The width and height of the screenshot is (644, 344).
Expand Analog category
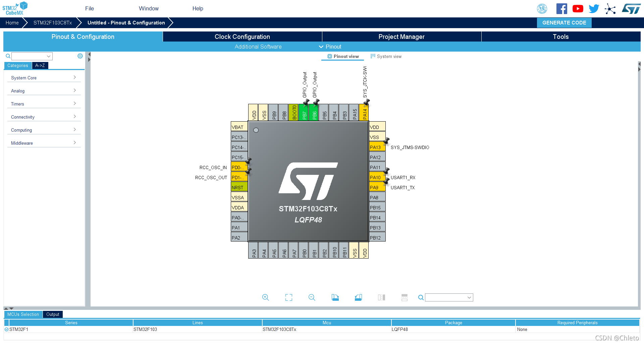pyautogui.click(x=44, y=91)
